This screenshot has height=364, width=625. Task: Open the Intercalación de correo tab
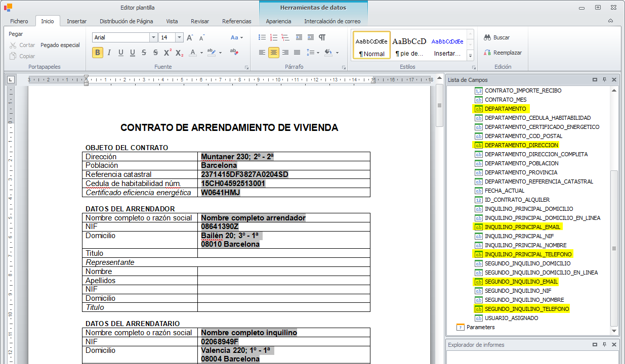pos(332,21)
